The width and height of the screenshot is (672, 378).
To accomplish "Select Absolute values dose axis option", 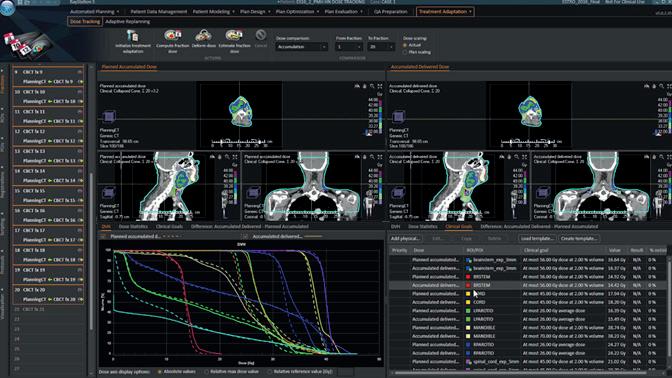I will click(160, 372).
